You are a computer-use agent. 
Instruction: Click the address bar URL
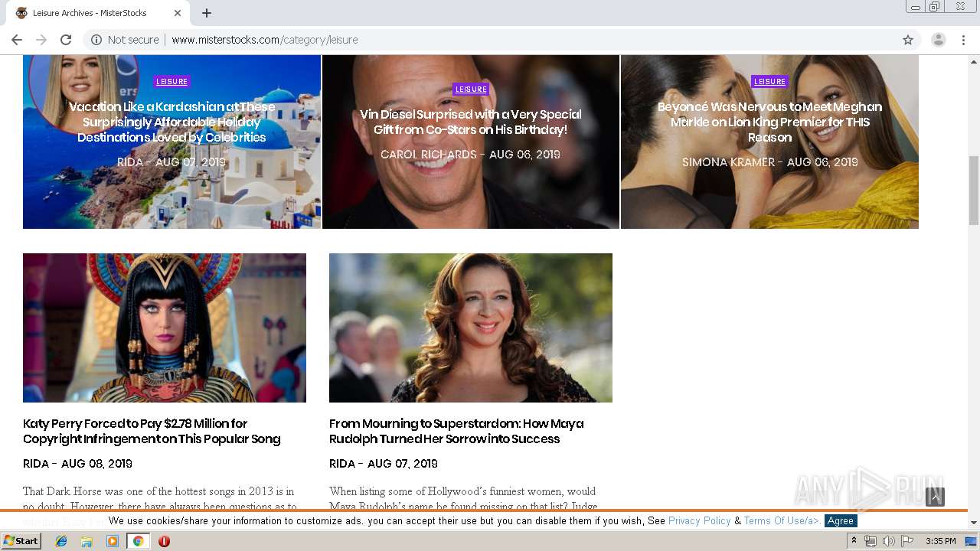pyautogui.click(x=264, y=40)
